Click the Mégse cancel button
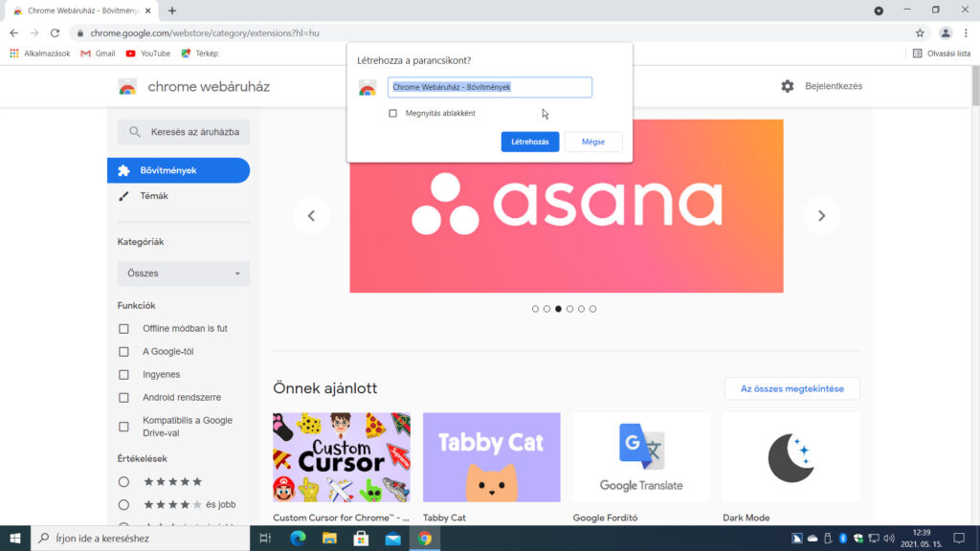Viewport: 980px width, 551px height. pos(593,142)
